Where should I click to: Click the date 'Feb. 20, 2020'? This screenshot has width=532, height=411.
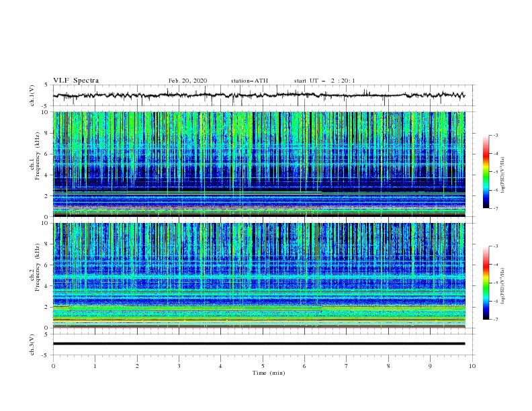pos(187,81)
